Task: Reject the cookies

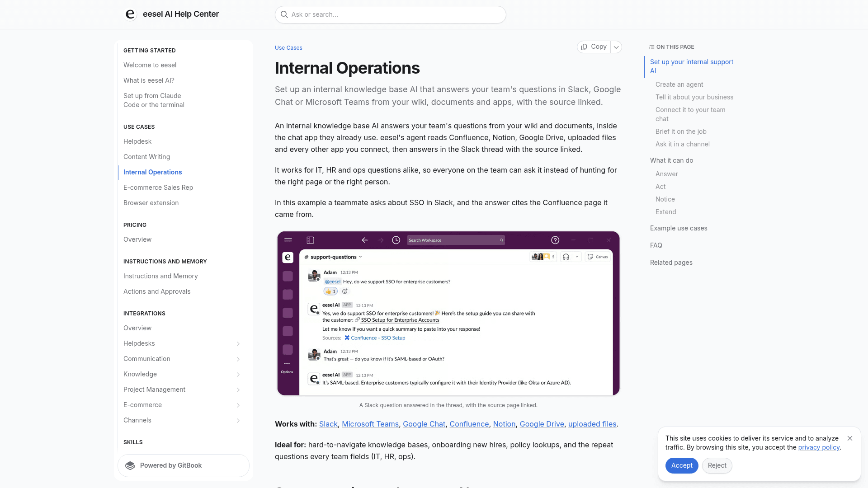Action: (717, 465)
